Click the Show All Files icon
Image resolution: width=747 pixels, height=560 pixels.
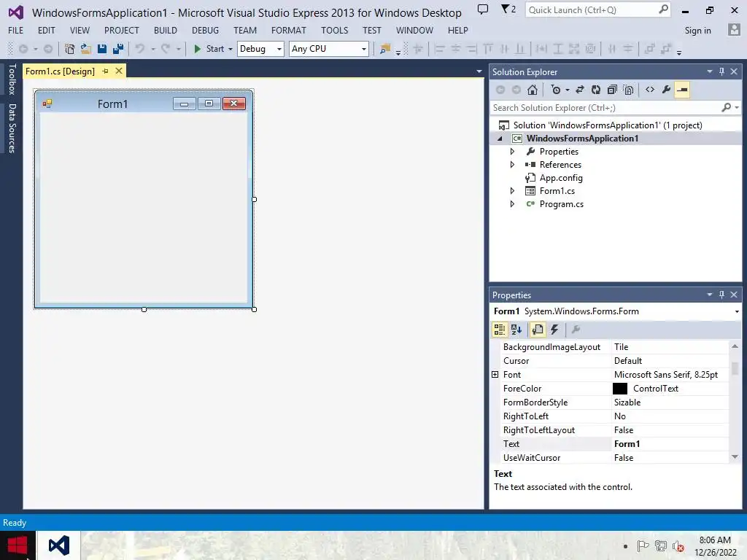[628, 90]
